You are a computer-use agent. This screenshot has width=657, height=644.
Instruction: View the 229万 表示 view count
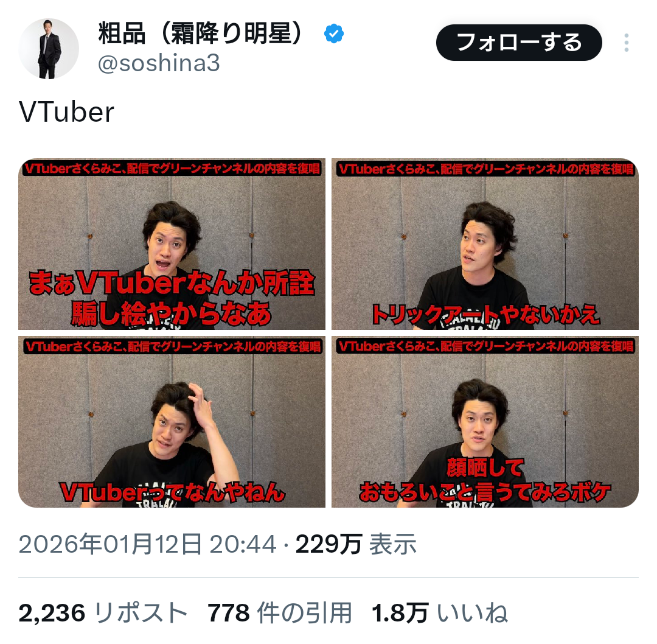[356, 544]
